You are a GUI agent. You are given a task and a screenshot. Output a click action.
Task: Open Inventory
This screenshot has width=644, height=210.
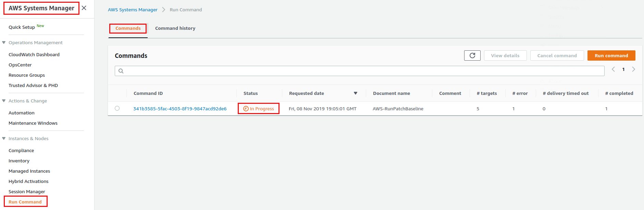click(x=19, y=161)
